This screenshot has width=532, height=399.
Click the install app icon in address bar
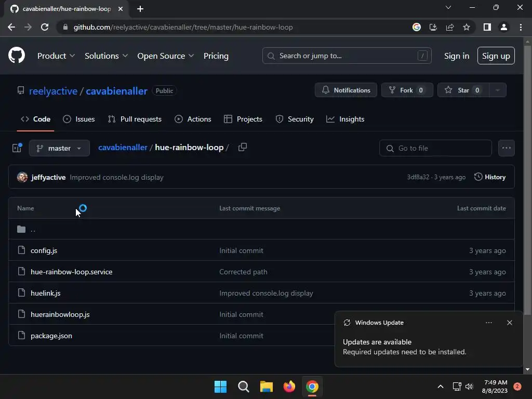433,27
